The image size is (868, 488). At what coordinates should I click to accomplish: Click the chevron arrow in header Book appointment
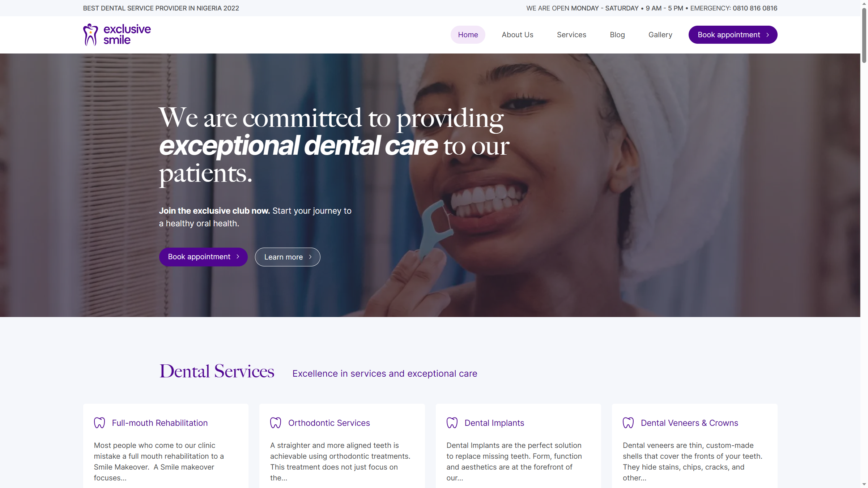(x=767, y=35)
